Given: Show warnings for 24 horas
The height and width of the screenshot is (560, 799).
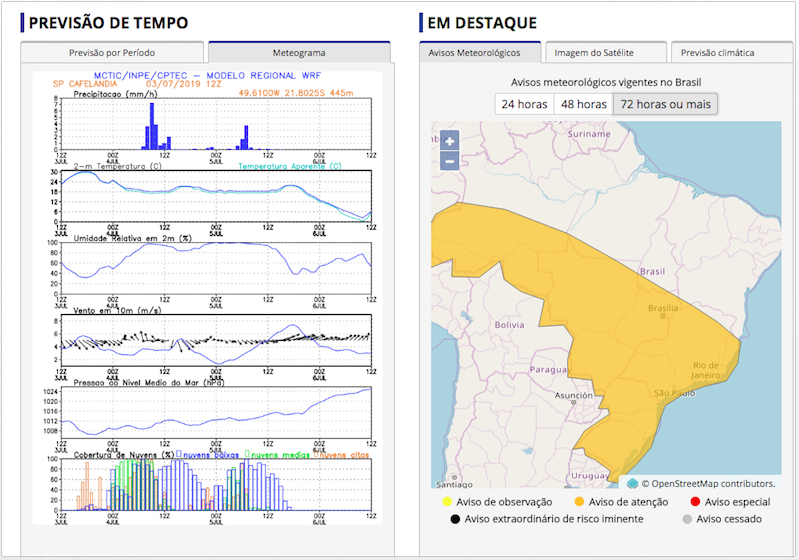Looking at the screenshot, I should [x=522, y=105].
